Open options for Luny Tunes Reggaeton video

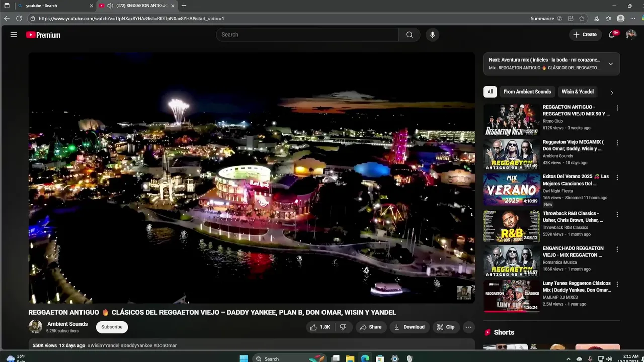pos(617,284)
